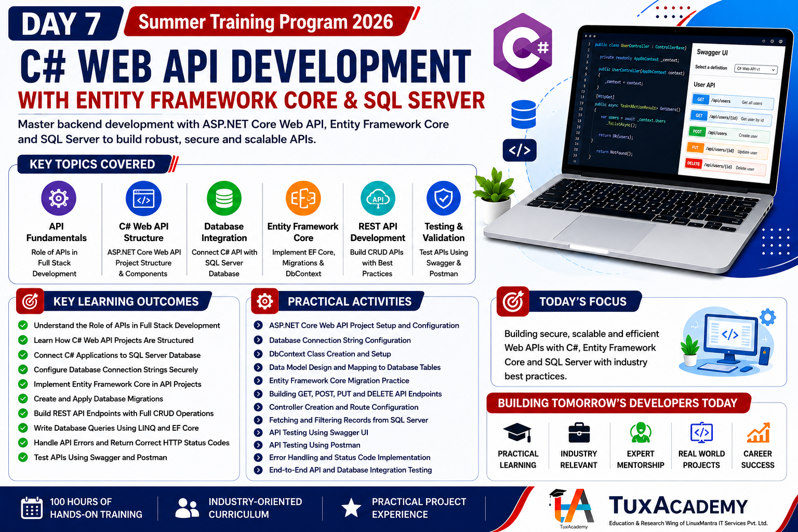Click Fetching and Filtering Records from SQL Server

349,420
